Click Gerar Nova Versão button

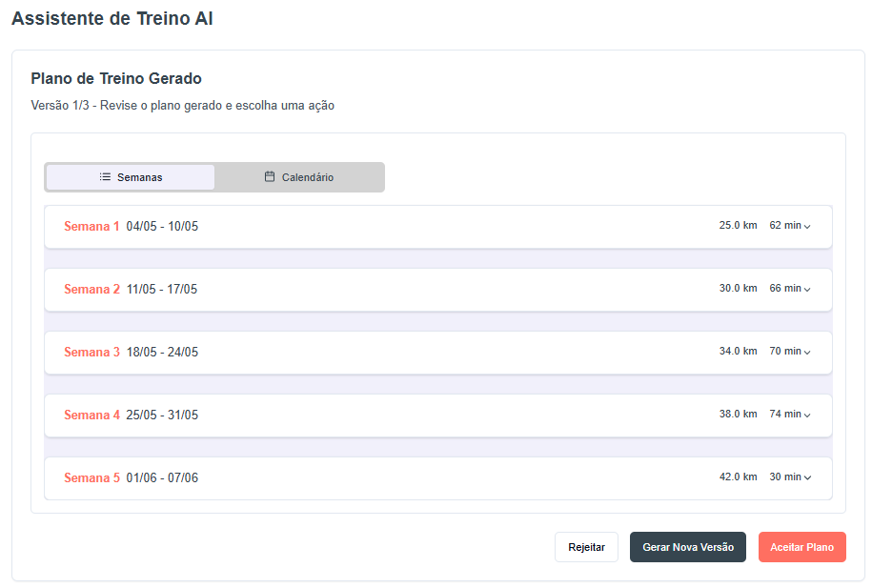point(688,547)
